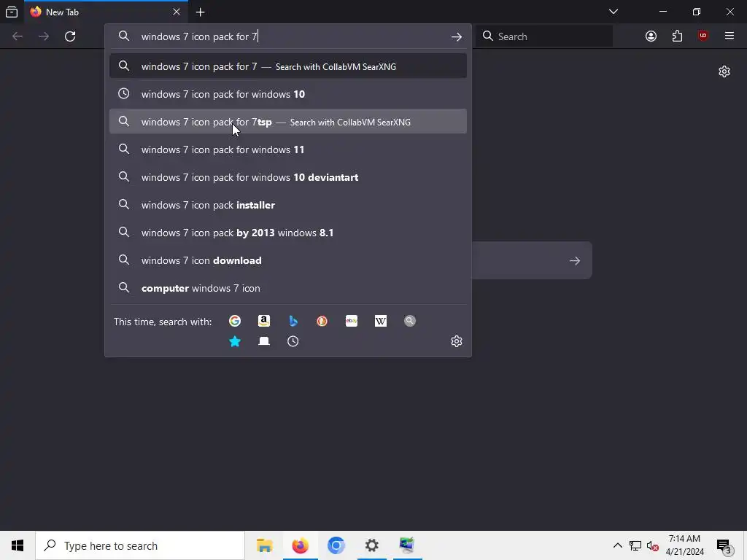Click the Windows 'Type here to search' box
The height and width of the screenshot is (560, 747).
[x=140, y=545]
